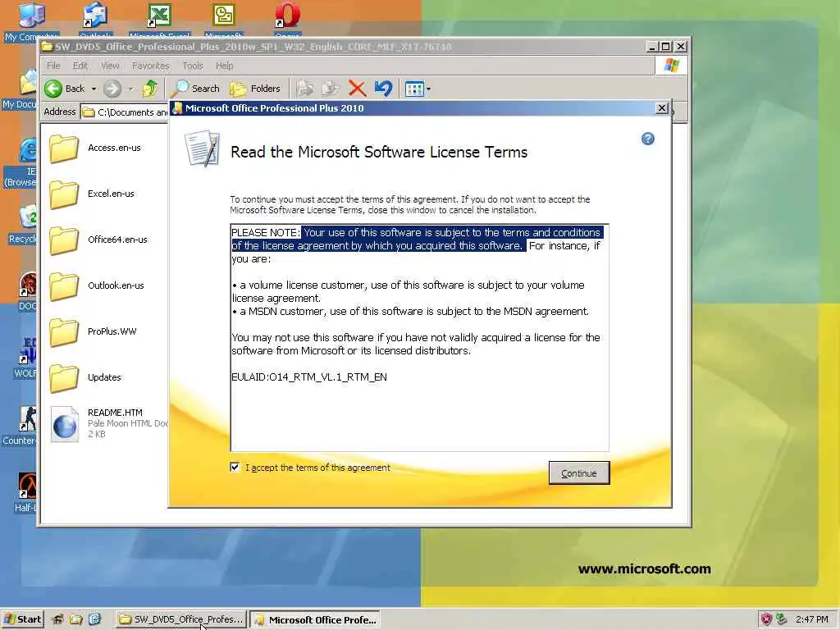Screen dimensions: 840x630
Task: Click the folder quick launch icon in taskbar
Action: coord(76,619)
